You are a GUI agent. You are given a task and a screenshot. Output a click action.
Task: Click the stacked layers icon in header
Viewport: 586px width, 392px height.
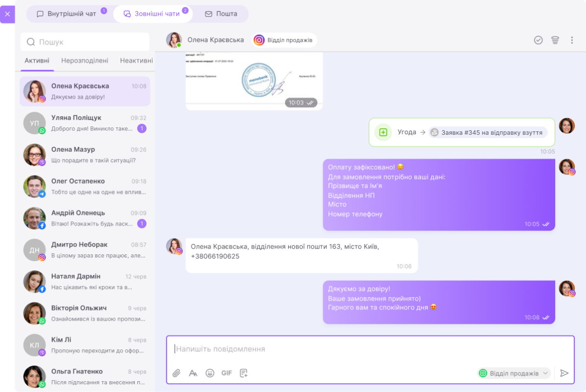(555, 40)
